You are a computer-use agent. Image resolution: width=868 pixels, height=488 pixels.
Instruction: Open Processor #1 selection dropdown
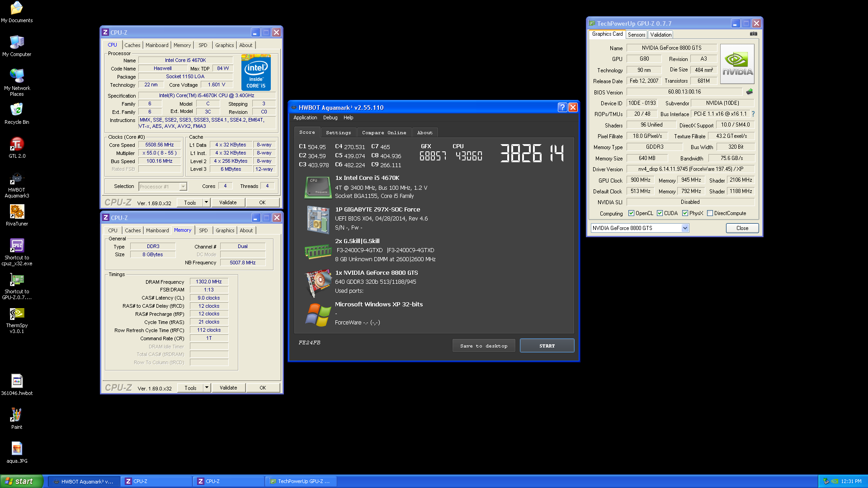point(183,187)
